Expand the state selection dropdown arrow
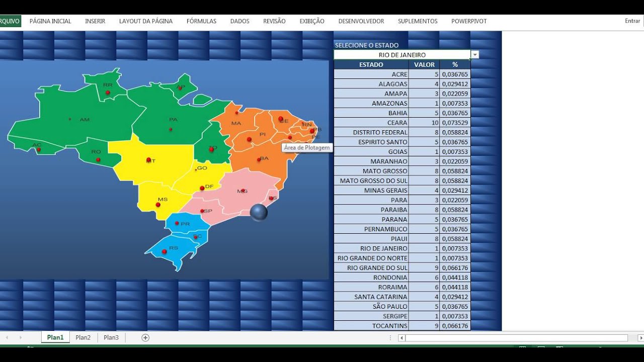The height and width of the screenshot is (362, 644). pyautogui.click(x=475, y=55)
